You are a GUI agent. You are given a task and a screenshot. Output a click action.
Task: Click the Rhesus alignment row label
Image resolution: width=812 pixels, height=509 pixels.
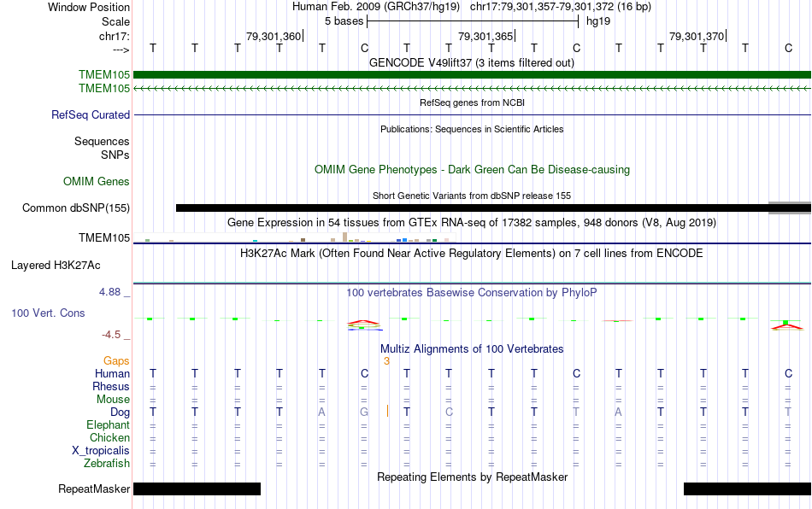[x=111, y=386]
